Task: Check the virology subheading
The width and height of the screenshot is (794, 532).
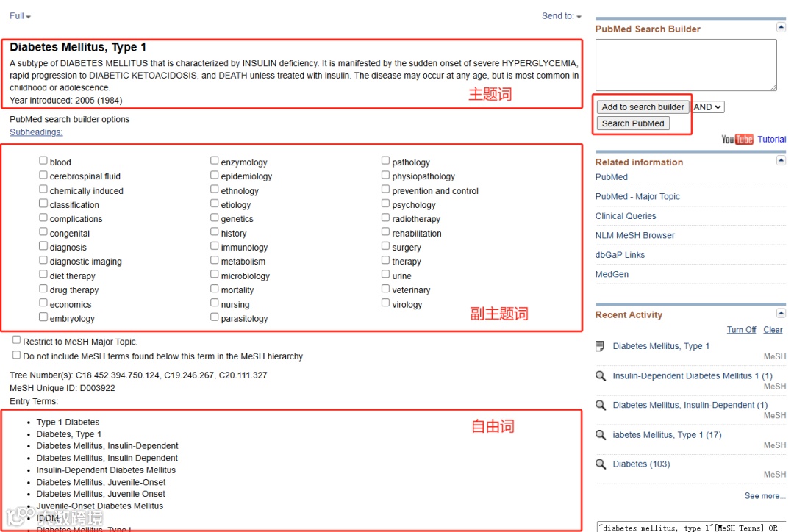Action: point(385,303)
